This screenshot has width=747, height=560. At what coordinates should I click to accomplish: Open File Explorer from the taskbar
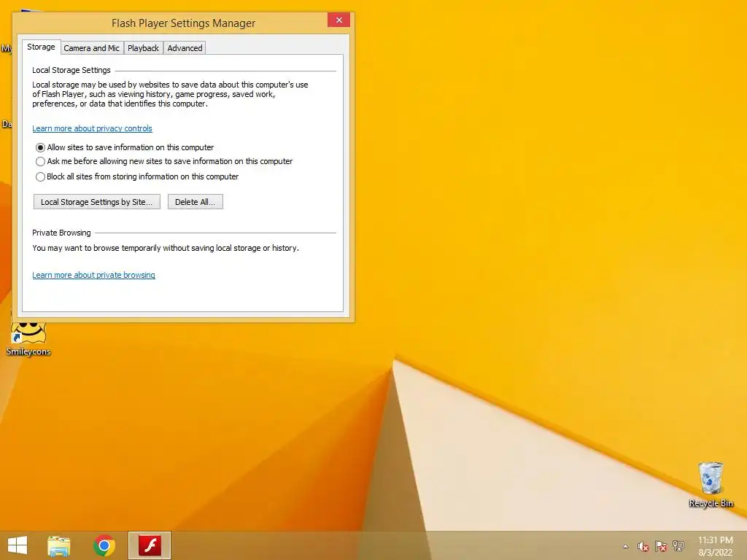click(58, 545)
